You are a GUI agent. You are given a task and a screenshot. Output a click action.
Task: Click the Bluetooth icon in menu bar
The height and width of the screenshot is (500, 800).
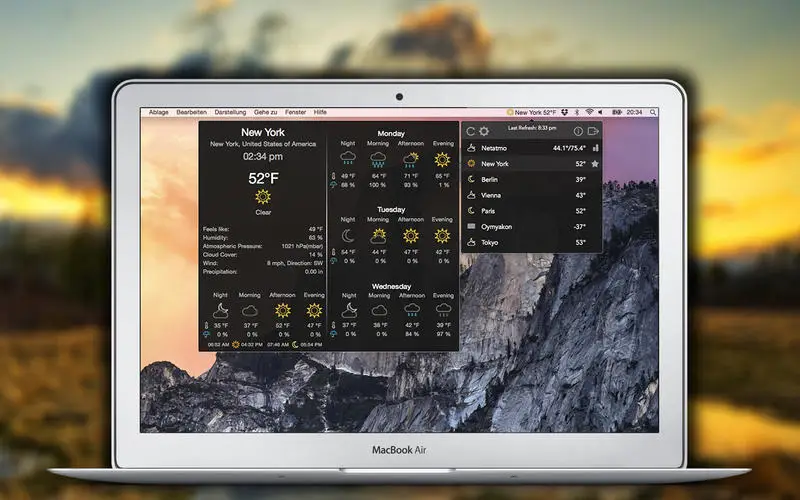(x=577, y=112)
